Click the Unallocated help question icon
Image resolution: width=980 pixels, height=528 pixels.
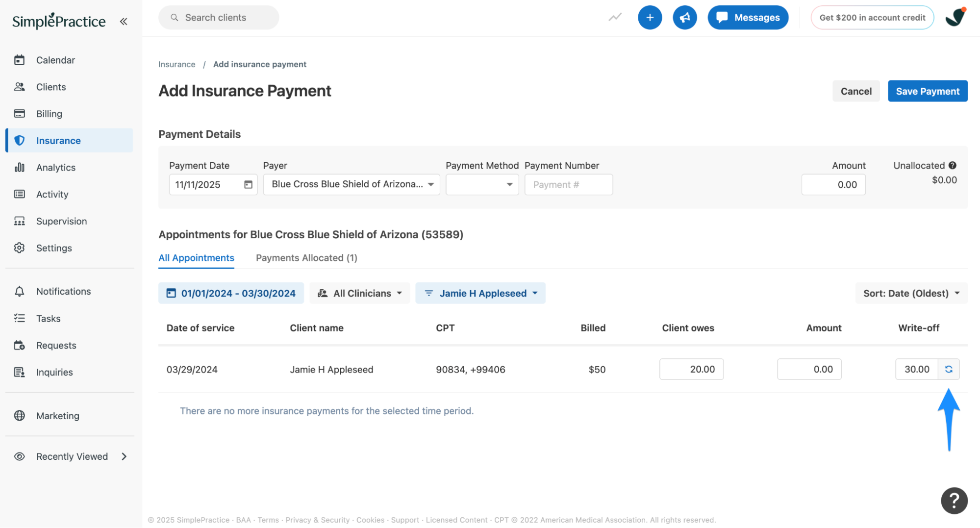pyautogui.click(x=952, y=165)
